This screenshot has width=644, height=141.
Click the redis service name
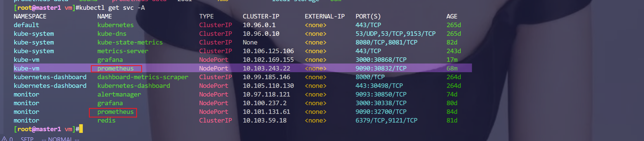coord(106,120)
